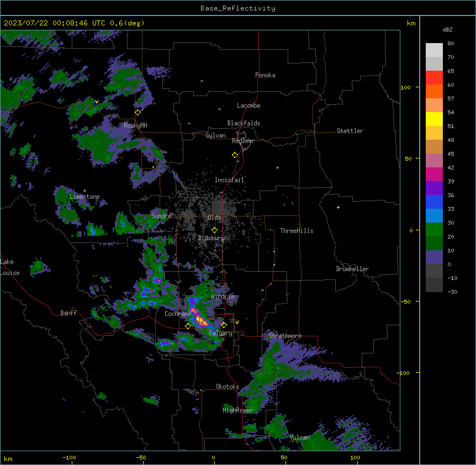Click the Airdrie city label
Image resolution: width=476 pixels, height=465 pixels.
click(x=223, y=297)
